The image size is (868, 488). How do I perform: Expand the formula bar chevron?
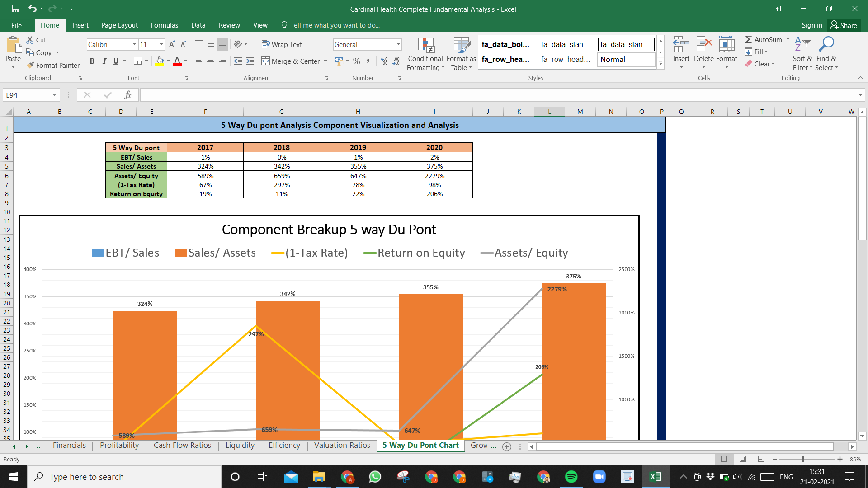(x=860, y=95)
